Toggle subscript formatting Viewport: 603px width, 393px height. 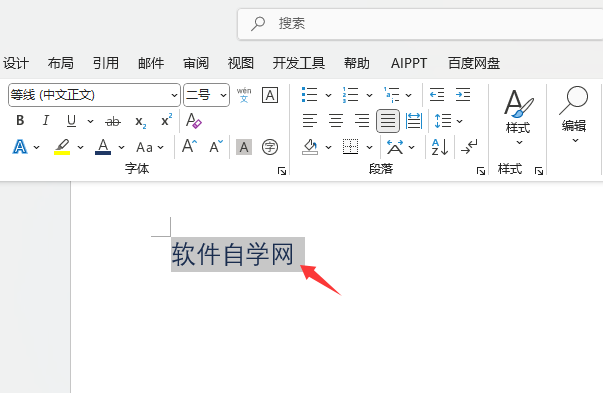tap(141, 122)
